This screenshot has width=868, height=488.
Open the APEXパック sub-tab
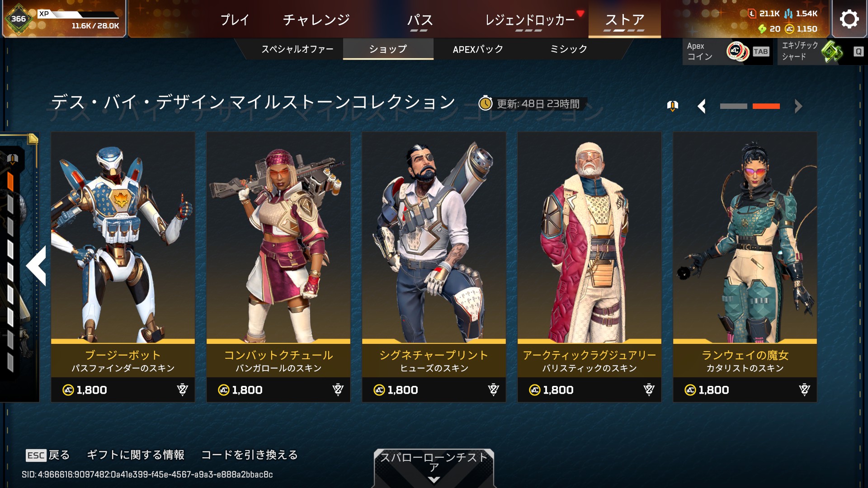478,49
